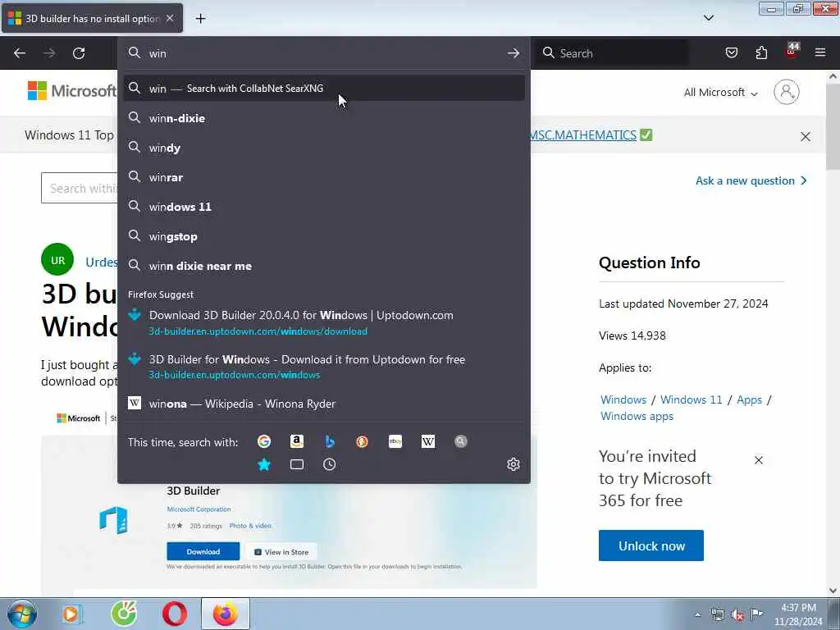
Task: Open the Firefox hamburger menu
Action: (820, 52)
